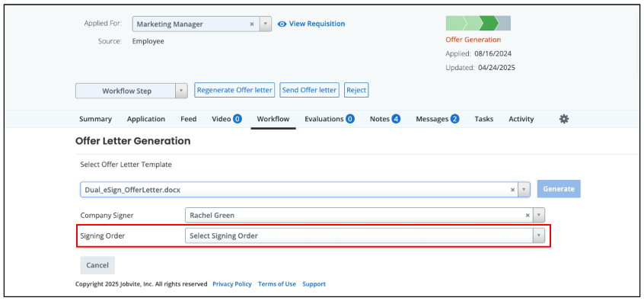This screenshot has width=644, height=301.
Task: Click the Applied date 08/16/2024
Action: click(493, 53)
